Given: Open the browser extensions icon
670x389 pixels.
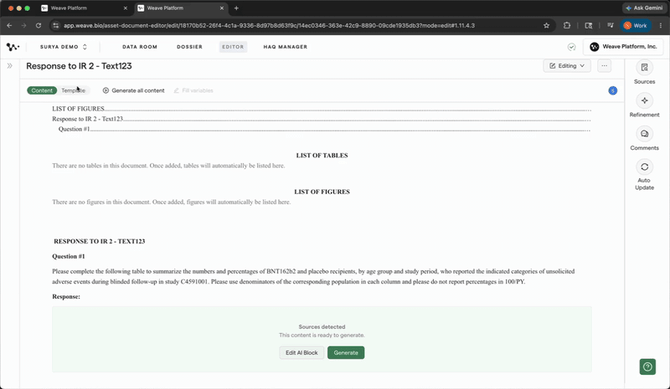Looking at the screenshot, I should (567, 26).
